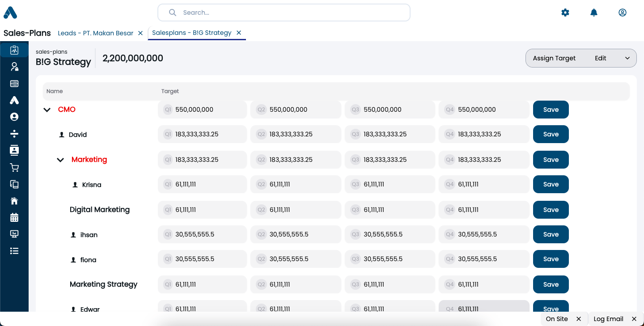This screenshot has height=326, width=644.
Task: Save the CMO row targets
Action: 551,110
